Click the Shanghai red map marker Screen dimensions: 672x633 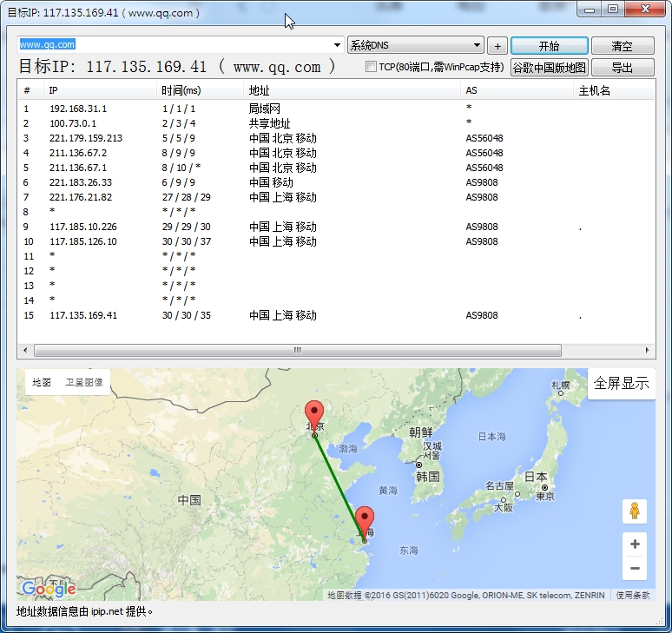365,522
